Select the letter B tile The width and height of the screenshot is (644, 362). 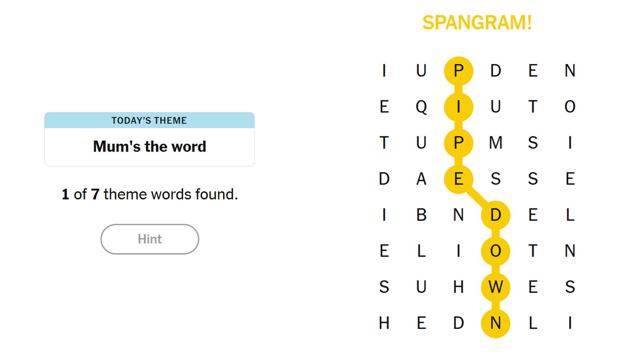[x=421, y=215]
